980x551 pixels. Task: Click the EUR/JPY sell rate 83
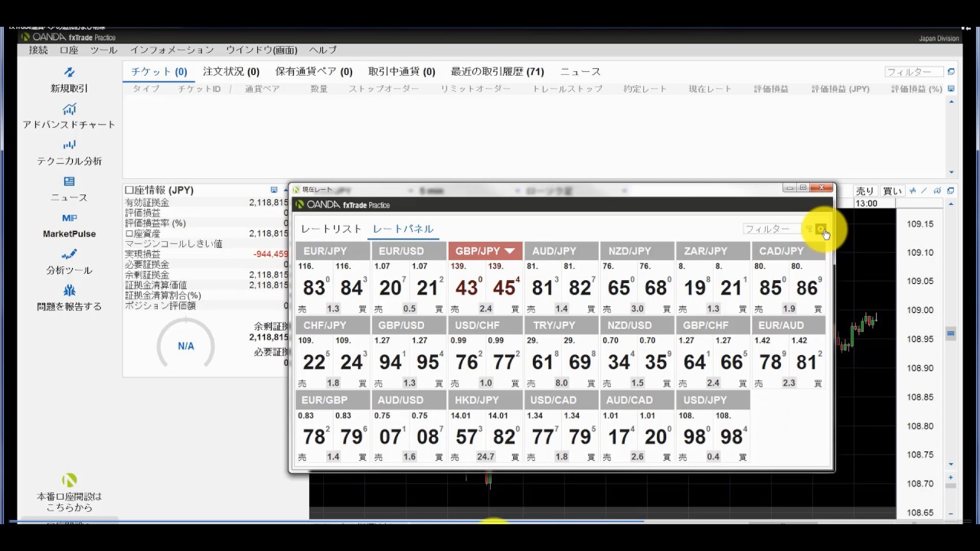click(314, 287)
